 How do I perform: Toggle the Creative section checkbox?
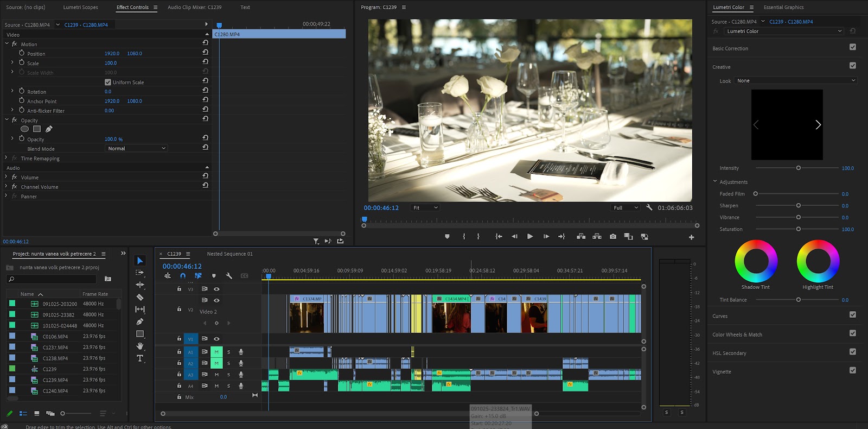coord(853,66)
